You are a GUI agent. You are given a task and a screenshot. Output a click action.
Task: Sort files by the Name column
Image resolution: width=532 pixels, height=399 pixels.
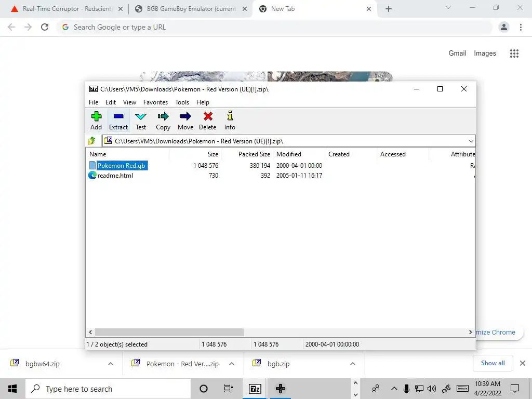point(127,154)
